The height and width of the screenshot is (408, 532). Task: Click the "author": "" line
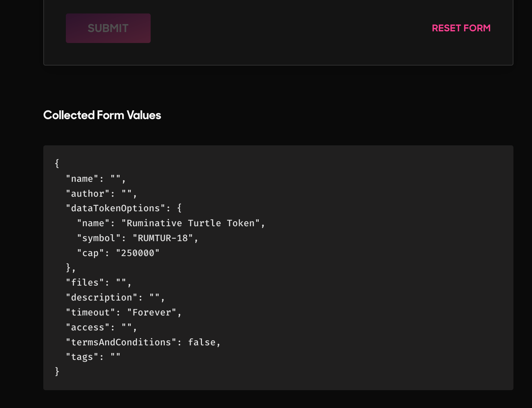[101, 194]
